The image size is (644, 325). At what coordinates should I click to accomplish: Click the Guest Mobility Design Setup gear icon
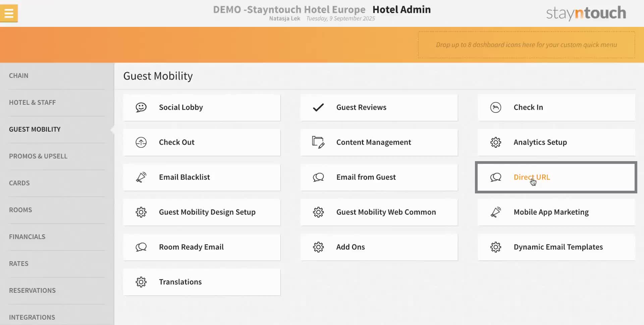click(141, 212)
